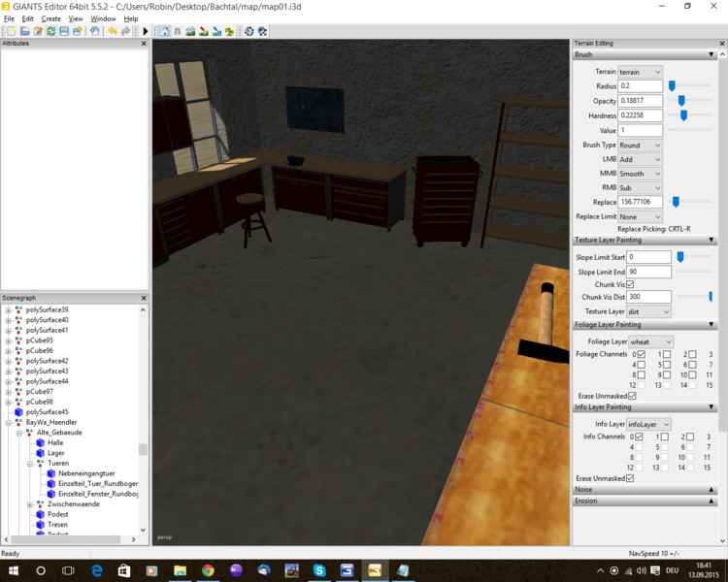Click the magnet snap toolbar icon

(x=178, y=31)
